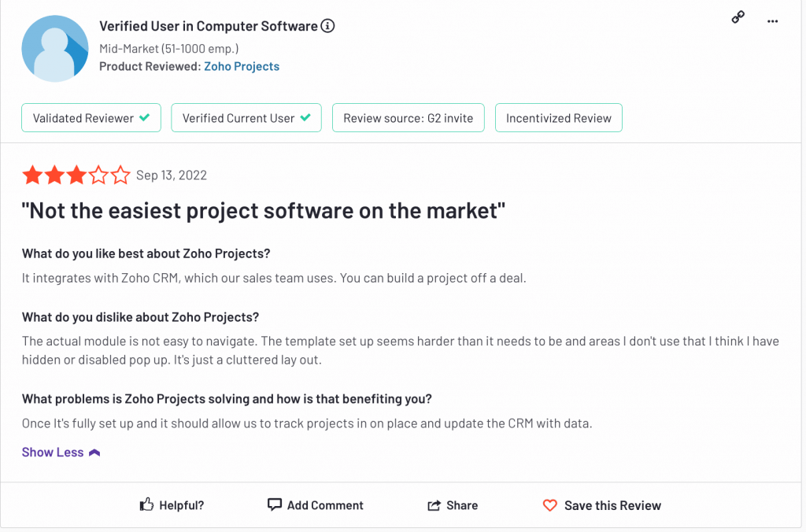
Task: Click the Add Comment label
Action: (325, 505)
